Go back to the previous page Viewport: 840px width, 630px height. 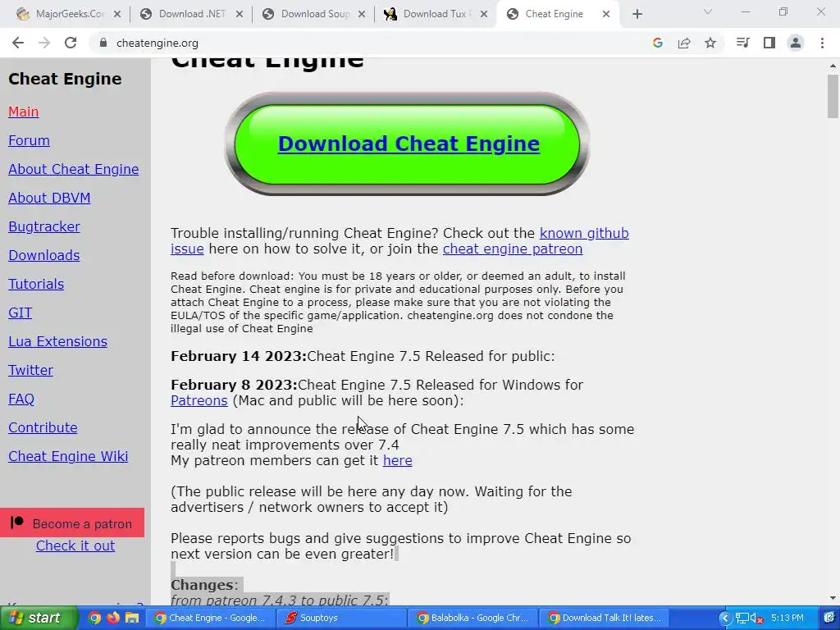point(18,43)
